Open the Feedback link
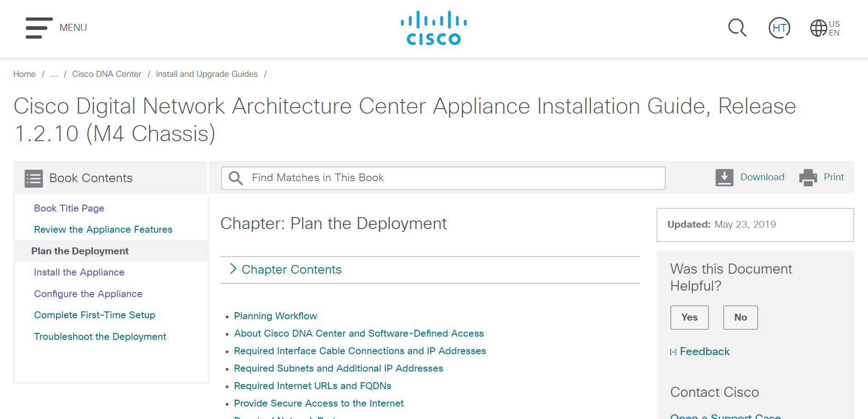The width and height of the screenshot is (868, 419). [x=705, y=351]
